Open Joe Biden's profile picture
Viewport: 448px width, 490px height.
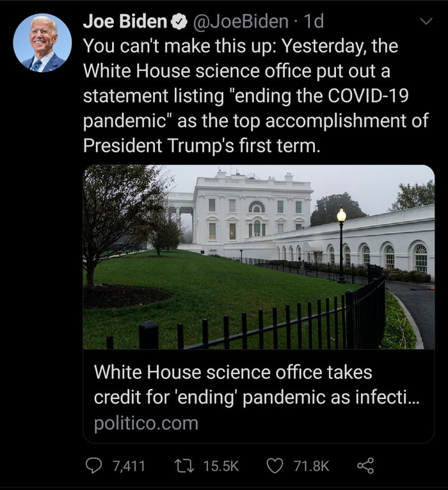pos(42,42)
